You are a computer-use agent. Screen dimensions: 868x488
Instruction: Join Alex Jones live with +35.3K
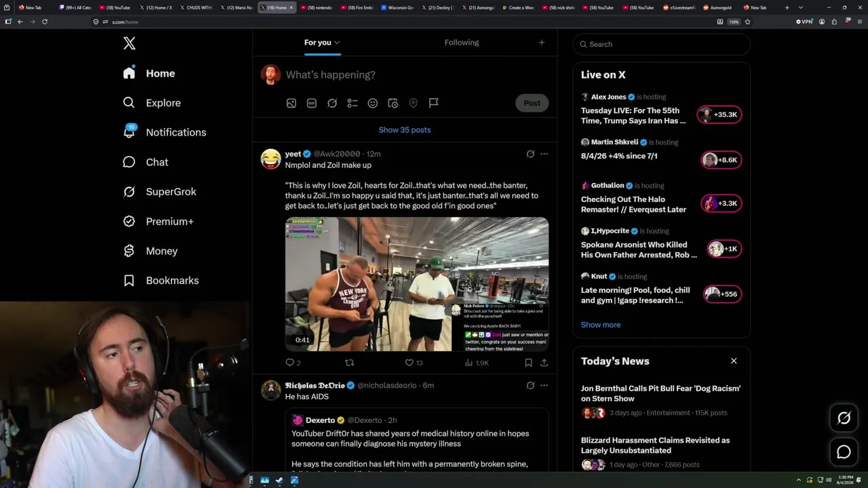point(719,115)
